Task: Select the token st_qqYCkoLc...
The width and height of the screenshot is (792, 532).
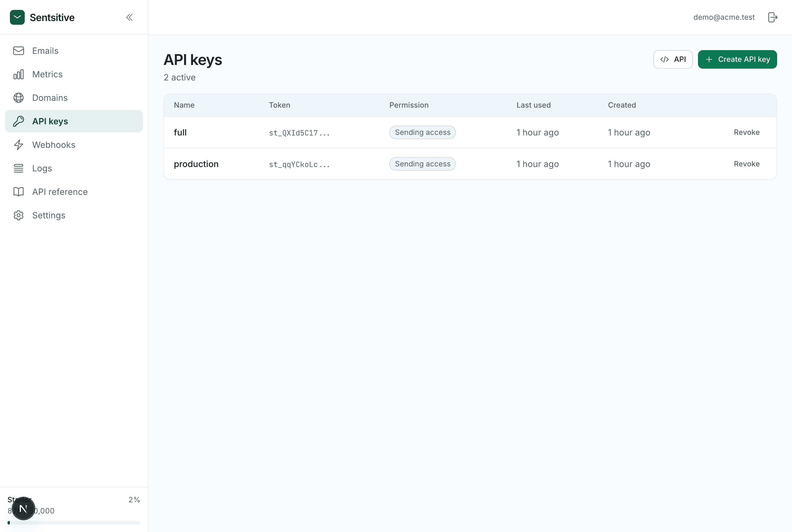Action: click(x=299, y=164)
